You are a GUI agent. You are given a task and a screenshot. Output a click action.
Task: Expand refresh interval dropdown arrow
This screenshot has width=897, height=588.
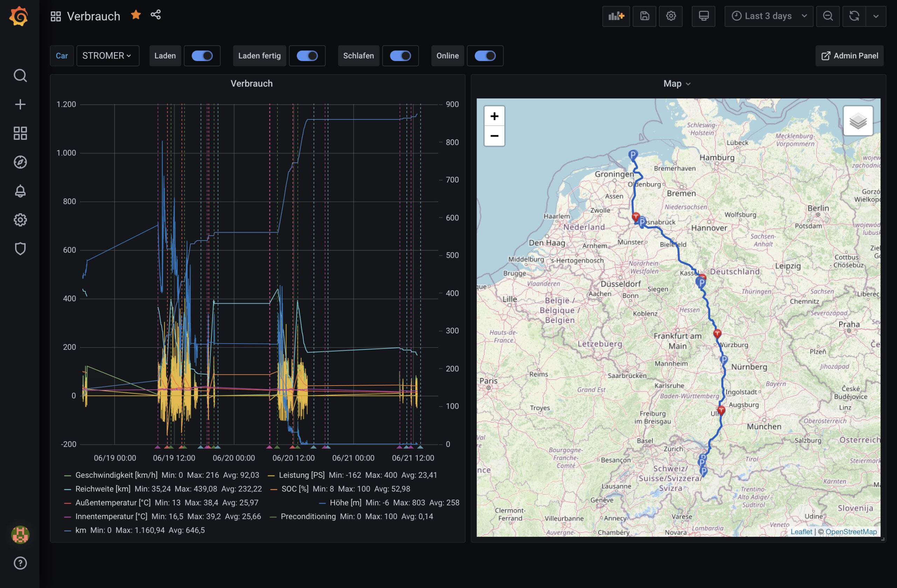pos(876,16)
